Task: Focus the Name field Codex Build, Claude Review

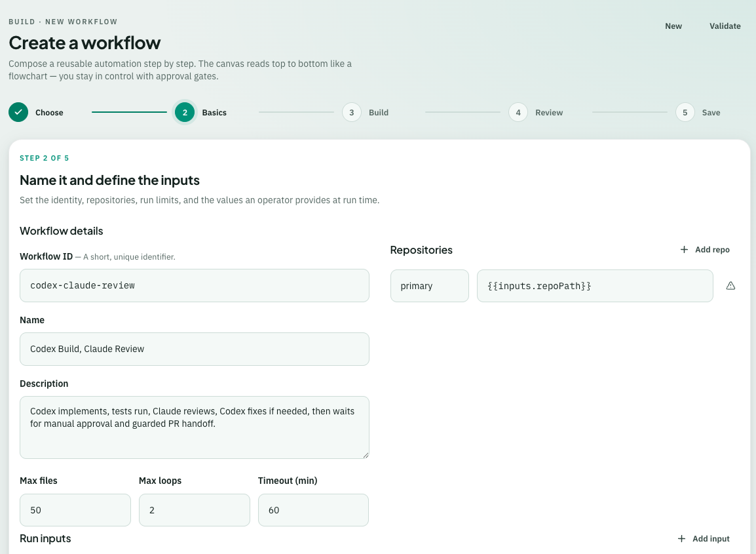Action: [x=195, y=349]
